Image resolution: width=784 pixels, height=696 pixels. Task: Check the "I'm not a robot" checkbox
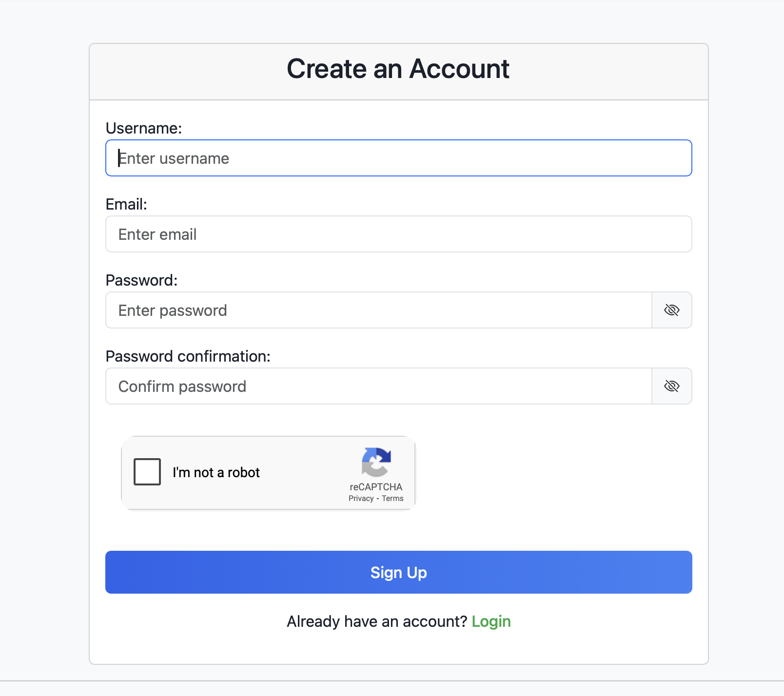147,472
